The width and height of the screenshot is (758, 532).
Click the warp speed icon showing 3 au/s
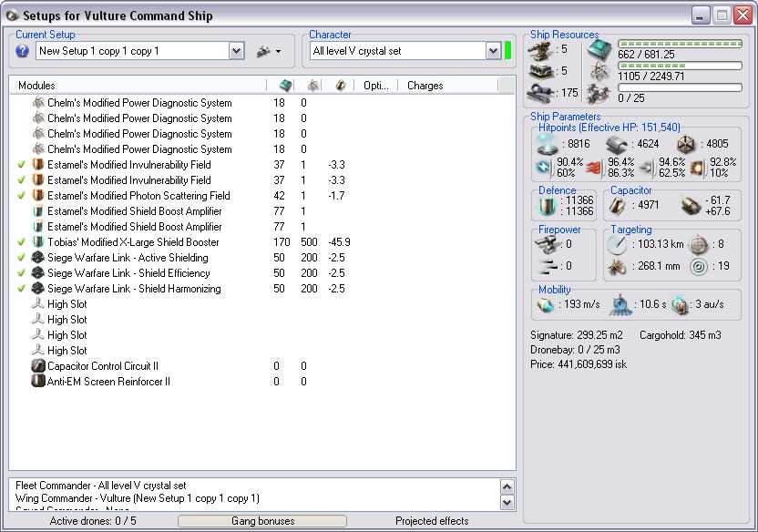(681, 305)
